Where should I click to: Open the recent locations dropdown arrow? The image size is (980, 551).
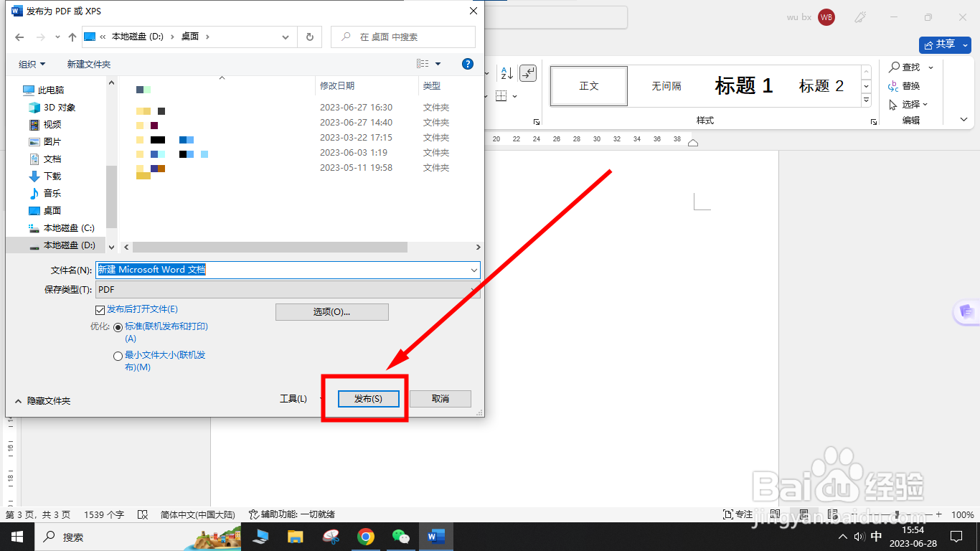(x=58, y=37)
